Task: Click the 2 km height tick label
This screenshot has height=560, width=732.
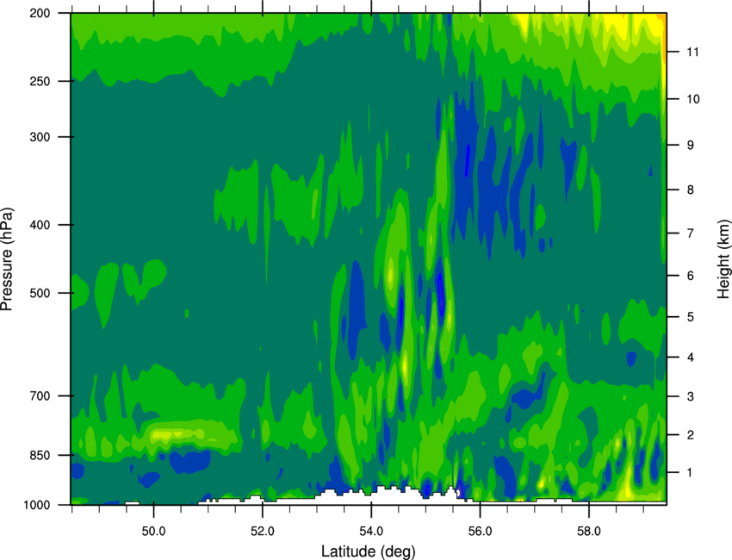Action: pos(691,435)
